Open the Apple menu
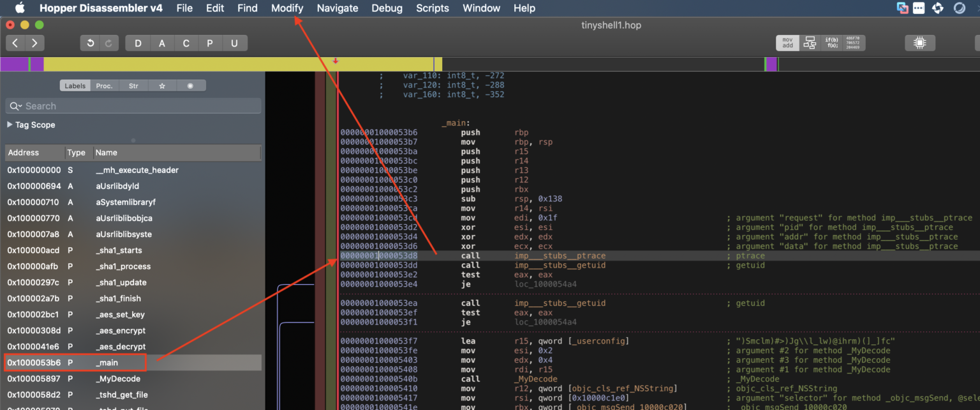This screenshot has height=410, width=980. click(19, 8)
